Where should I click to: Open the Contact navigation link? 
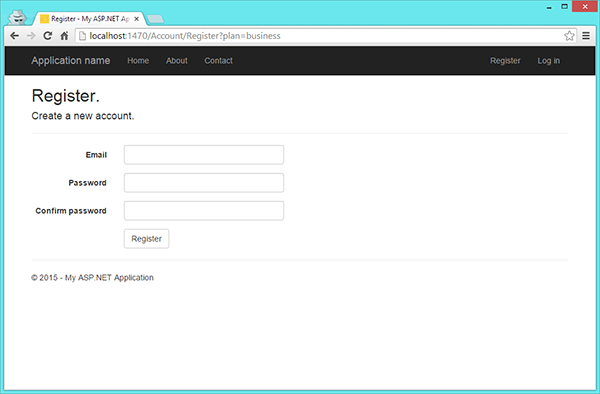(x=218, y=61)
